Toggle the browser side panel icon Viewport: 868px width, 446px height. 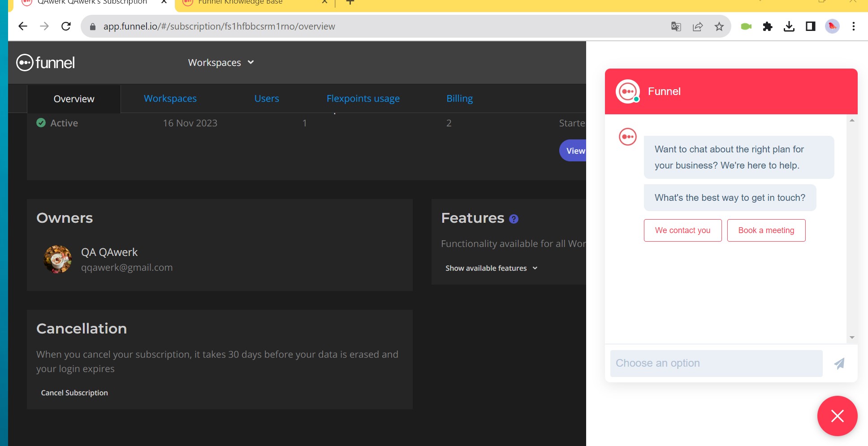[811, 26]
